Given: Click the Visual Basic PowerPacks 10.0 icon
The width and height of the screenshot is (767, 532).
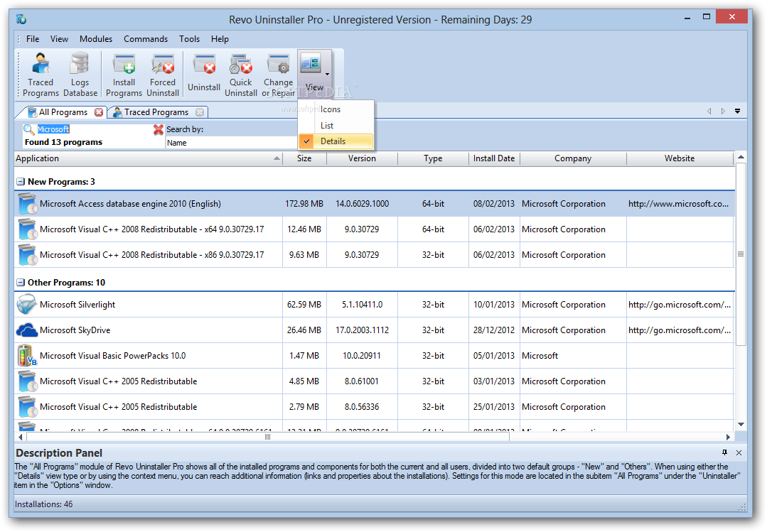Looking at the screenshot, I should point(26,355).
